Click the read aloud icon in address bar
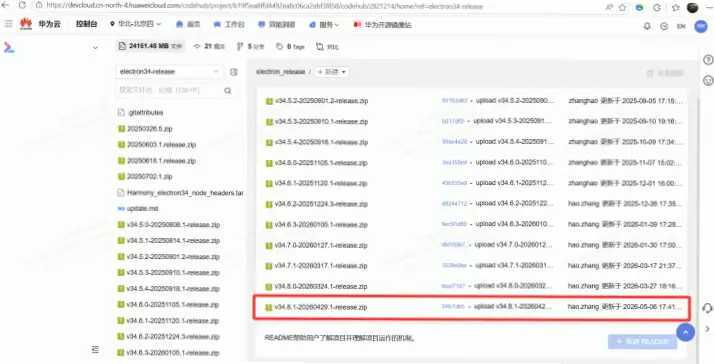This screenshot has height=364, width=714. pyautogui.click(x=609, y=7)
